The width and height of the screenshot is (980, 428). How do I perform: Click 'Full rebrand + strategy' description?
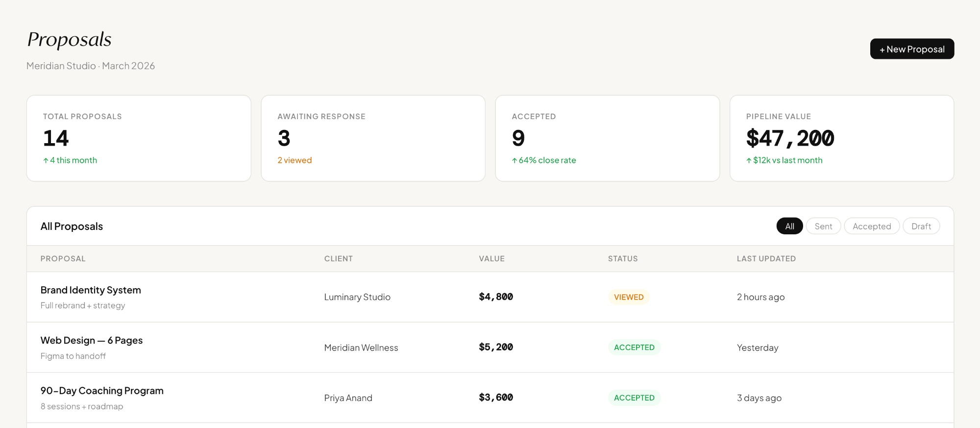[x=83, y=305]
